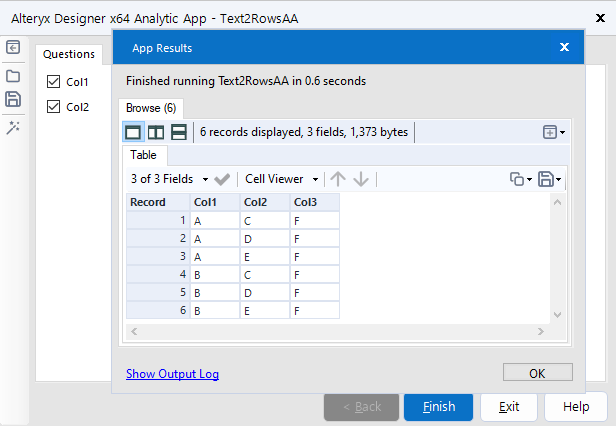The width and height of the screenshot is (616, 426).
Task: Save app values with the floppy disk icon
Action: [x=13, y=99]
